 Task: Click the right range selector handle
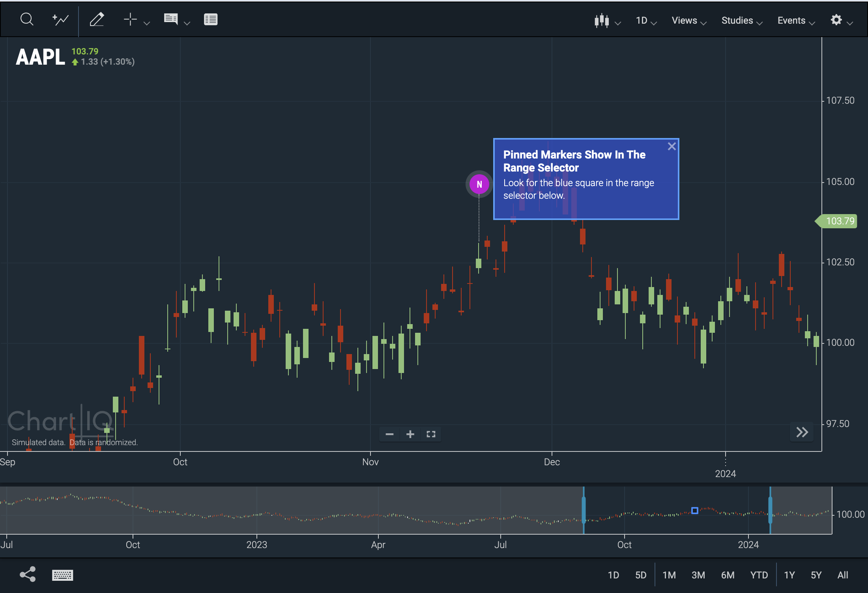coord(770,510)
